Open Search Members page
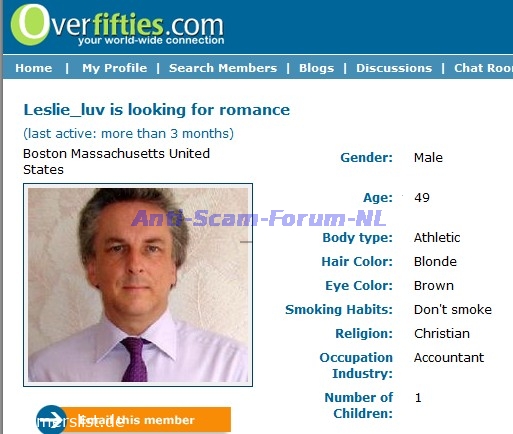This screenshot has width=513, height=434. (x=223, y=68)
